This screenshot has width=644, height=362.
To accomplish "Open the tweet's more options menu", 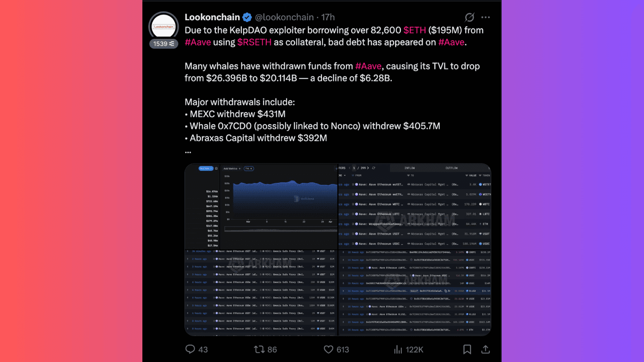I will click(x=486, y=17).
